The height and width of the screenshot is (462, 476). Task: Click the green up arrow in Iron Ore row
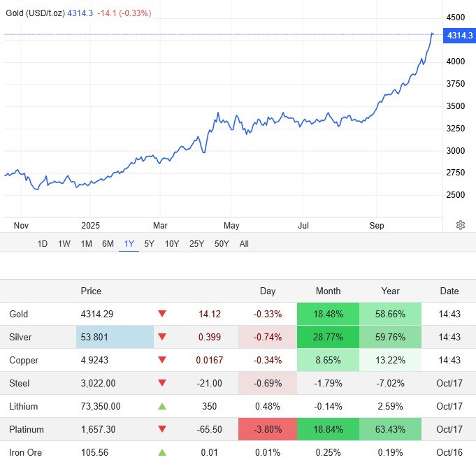click(162, 453)
